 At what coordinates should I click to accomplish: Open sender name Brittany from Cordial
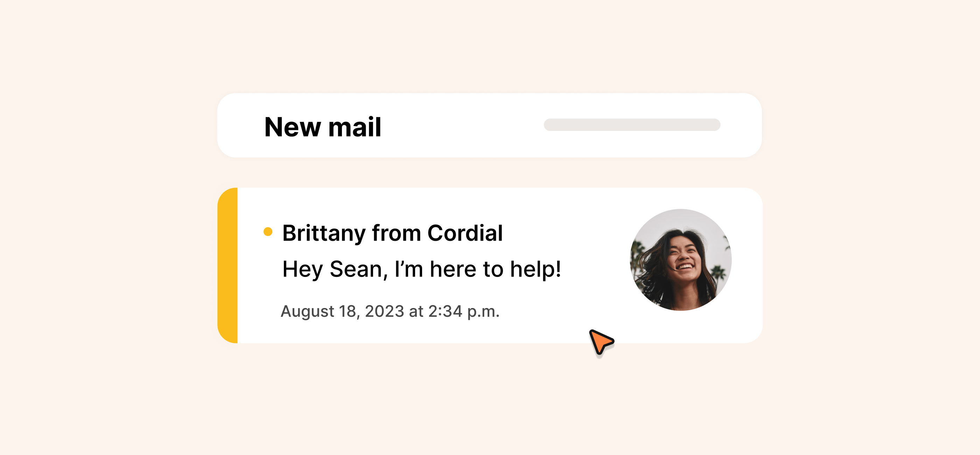(392, 233)
